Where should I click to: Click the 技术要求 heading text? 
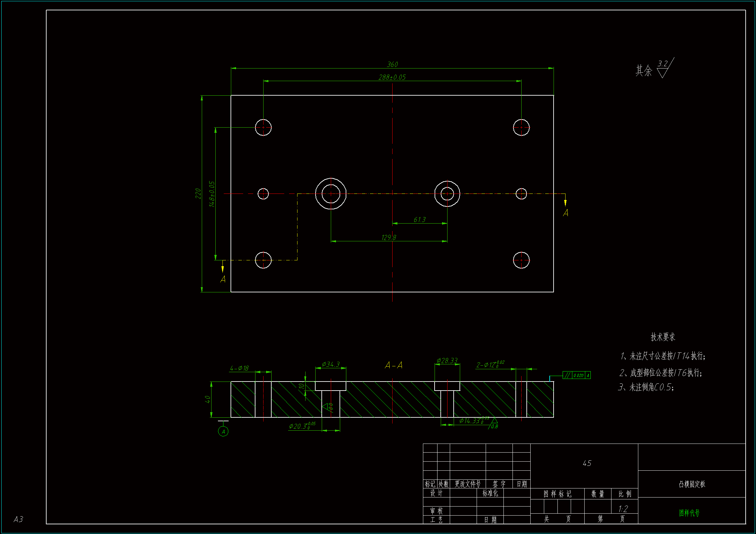(x=663, y=337)
